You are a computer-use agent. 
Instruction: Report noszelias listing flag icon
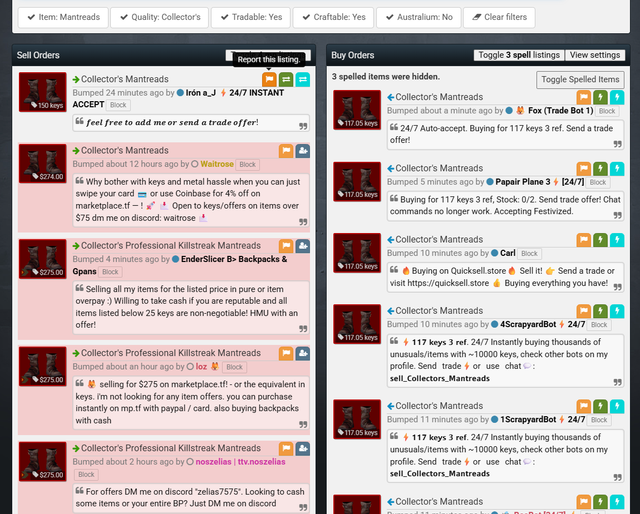coord(286,448)
